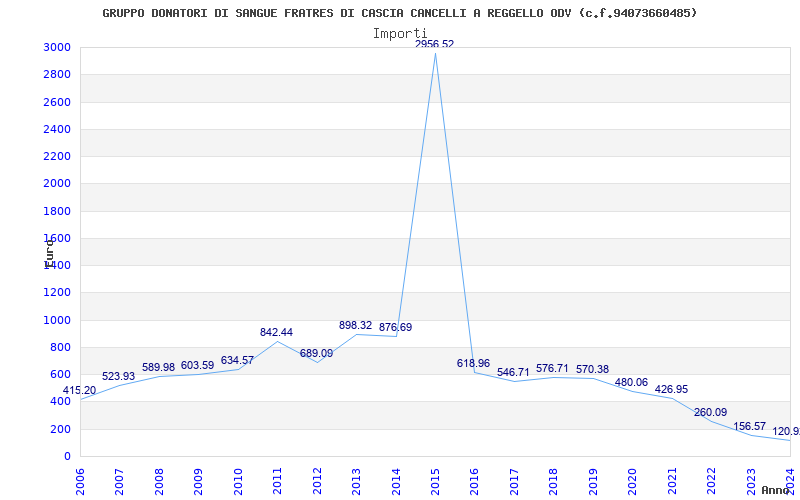Click the Importi chart subtitle
Image resolution: width=800 pixels, height=500 pixels.
pos(400,34)
